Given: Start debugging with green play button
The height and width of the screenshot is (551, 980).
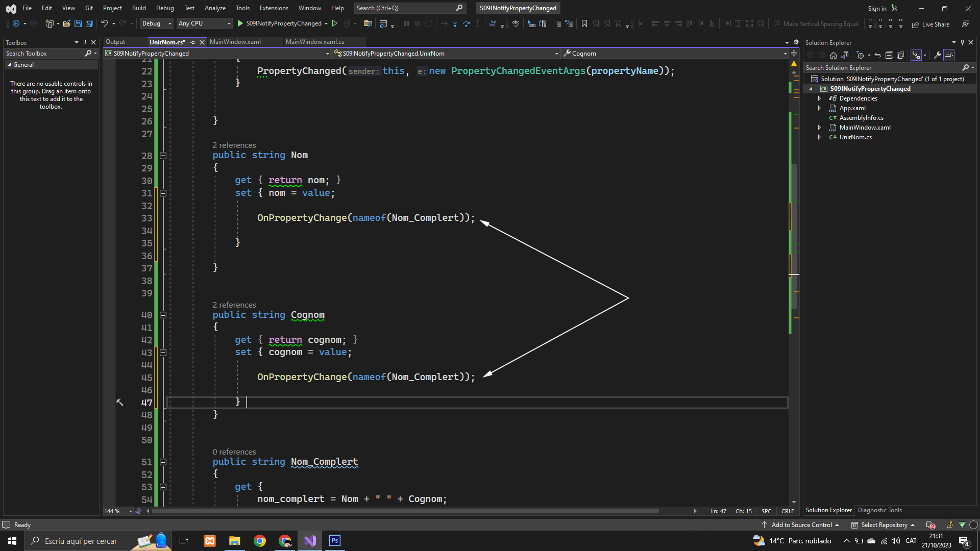Looking at the screenshot, I should coord(240,23).
